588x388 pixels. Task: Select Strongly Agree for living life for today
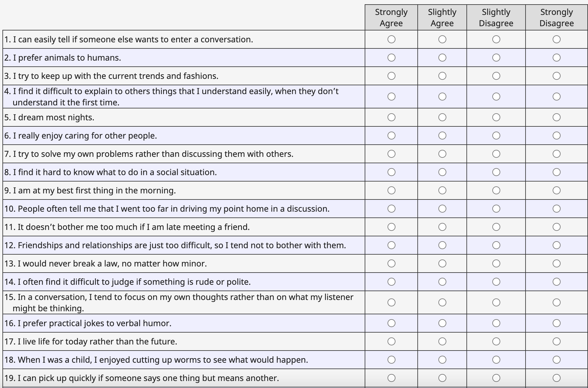click(x=391, y=341)
